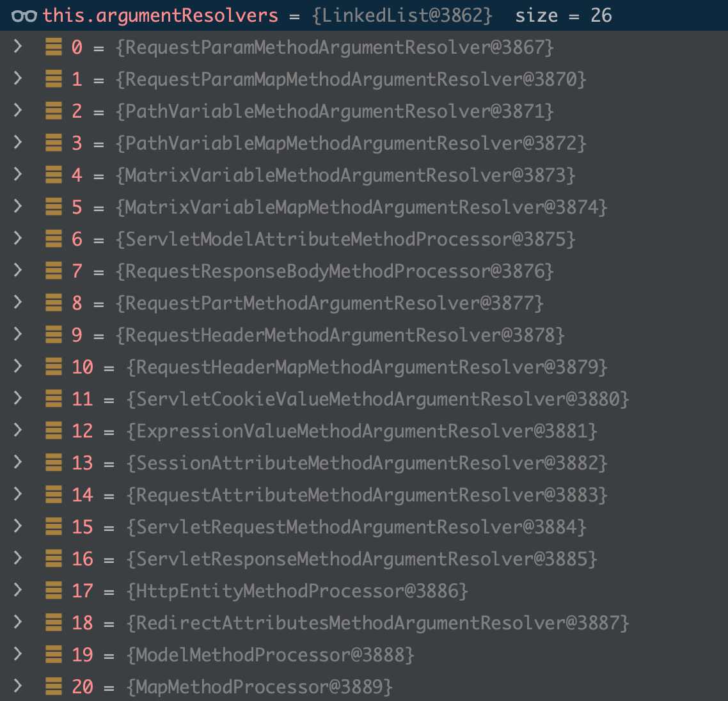Click the {LinkedList@3862} value in header
728x701 pixels.
[402, 16]
